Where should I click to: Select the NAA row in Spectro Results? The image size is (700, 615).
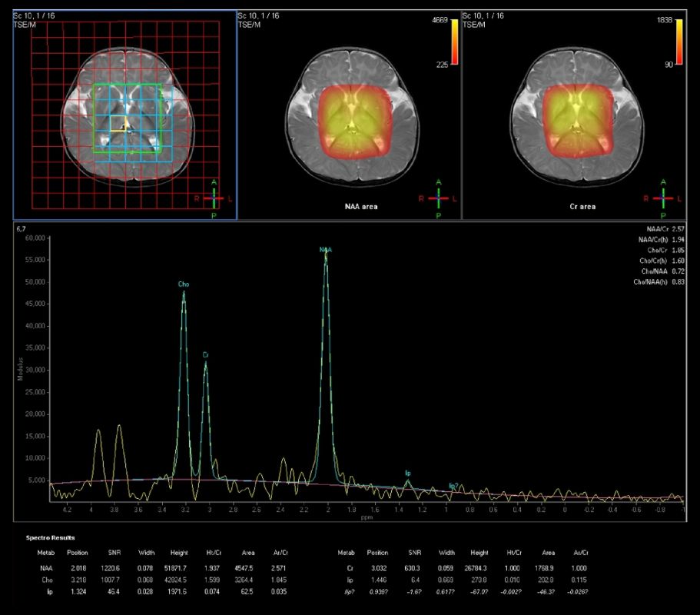pyautogui.click(x=164, y=568)
